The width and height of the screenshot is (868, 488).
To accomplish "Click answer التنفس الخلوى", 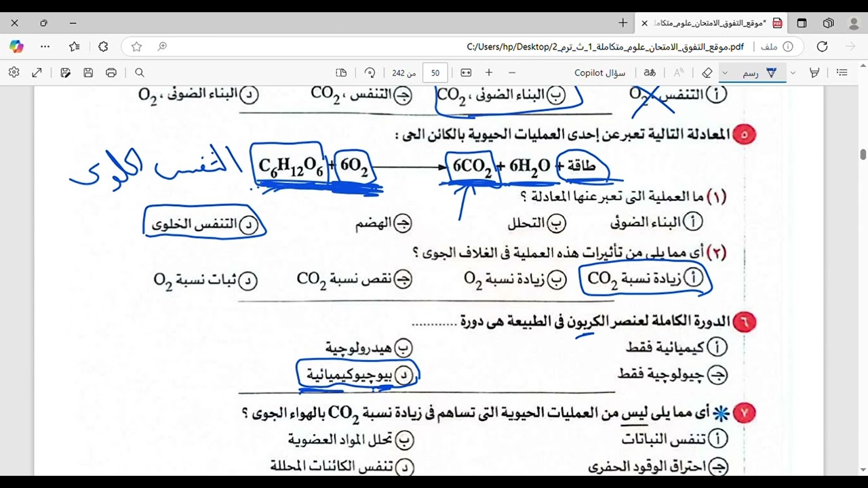I will click(x=205, y=225).
